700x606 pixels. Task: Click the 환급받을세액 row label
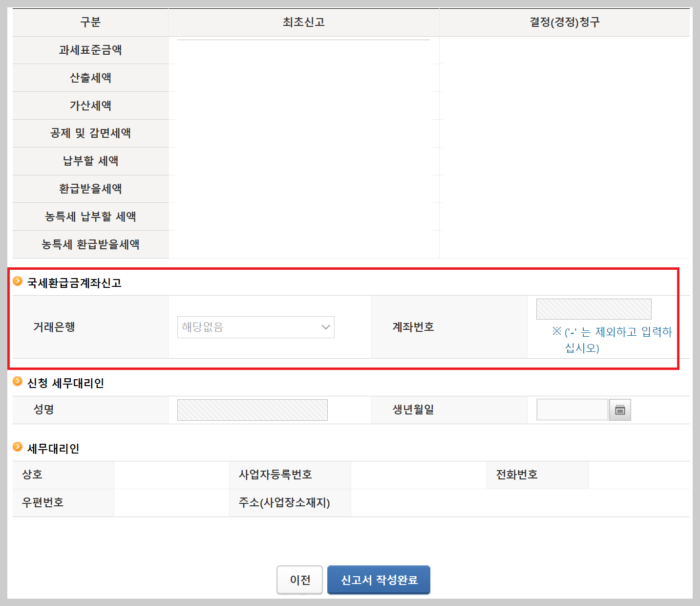pos(90,189)
